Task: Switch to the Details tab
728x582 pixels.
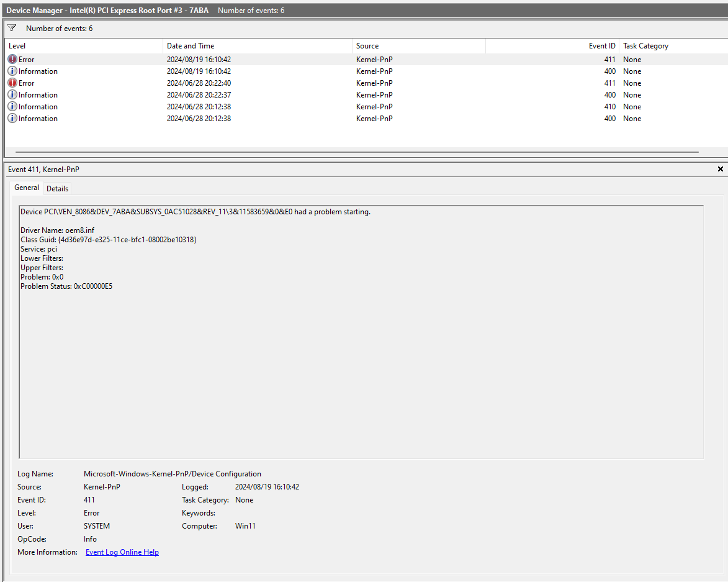Action: (57, 188)
